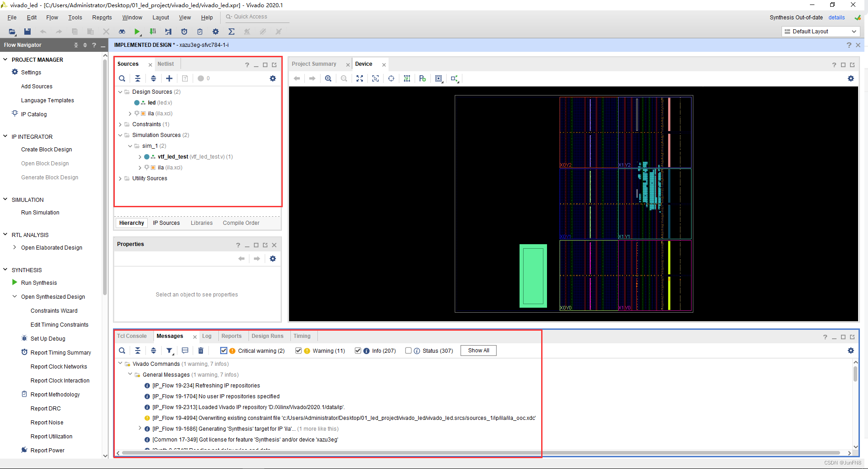Viewport: 868px width, 469px height.
Task: Click the Synthesis Out-of-date details link
Action: pyautogui.click(x=836, y=18)
